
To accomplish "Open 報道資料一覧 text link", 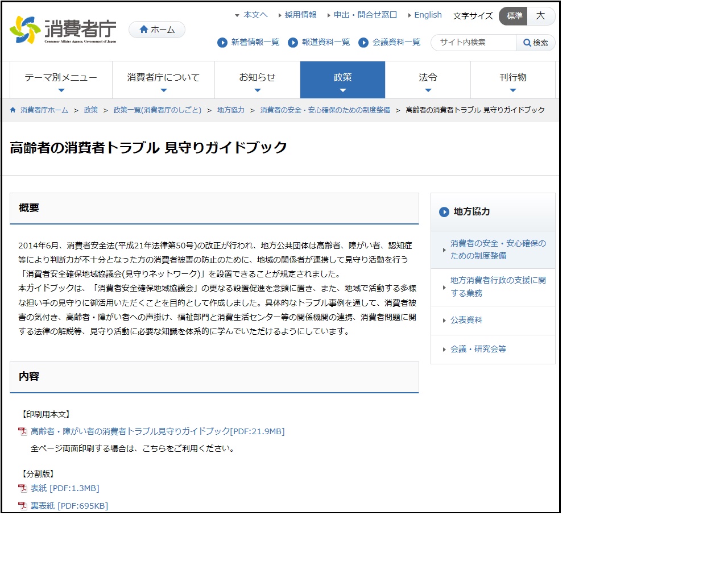I will click(x=326, y=43).
